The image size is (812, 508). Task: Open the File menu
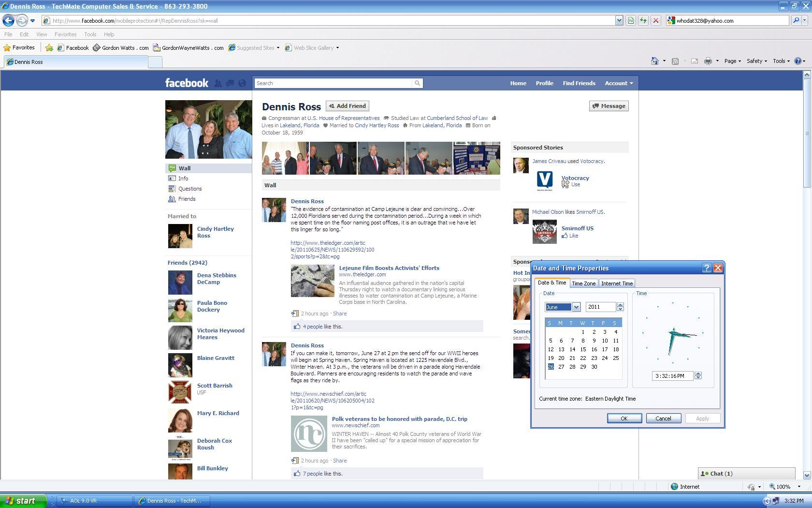point(8,34)
